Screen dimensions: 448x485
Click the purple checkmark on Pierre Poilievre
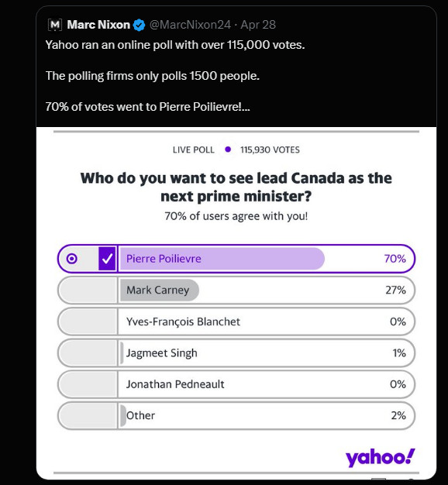[107, 259]
